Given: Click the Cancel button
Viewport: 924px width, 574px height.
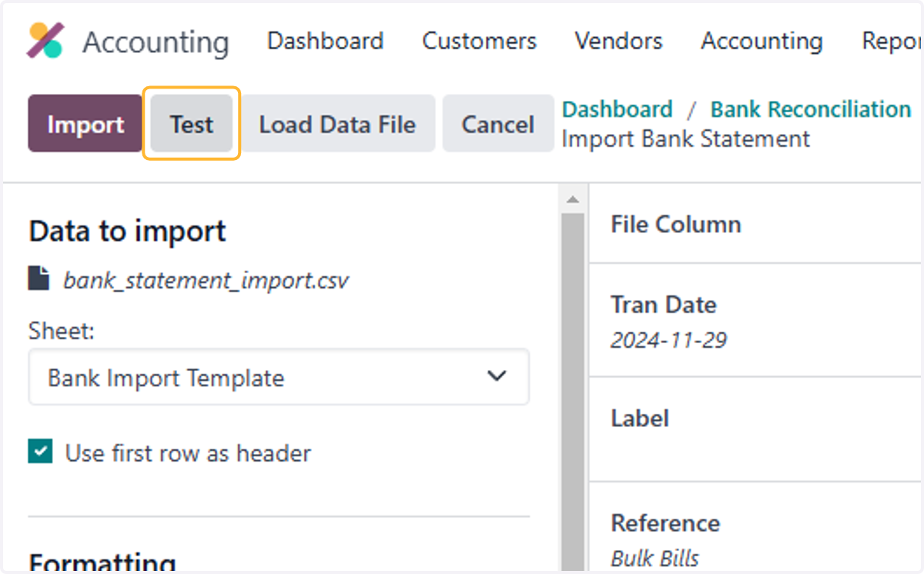Looking at the screenshot, I should click(498, 124).
